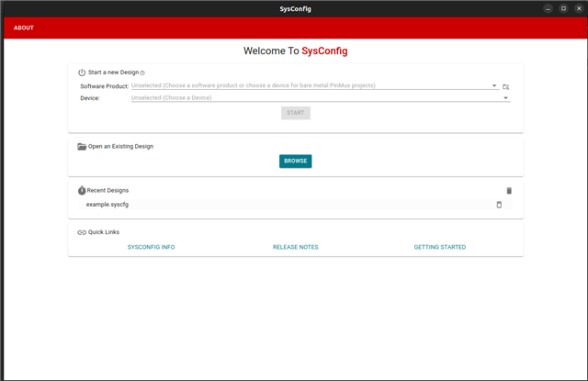Minimize the SysConfig window
This screenshot has width=588, height=381.
548,8
